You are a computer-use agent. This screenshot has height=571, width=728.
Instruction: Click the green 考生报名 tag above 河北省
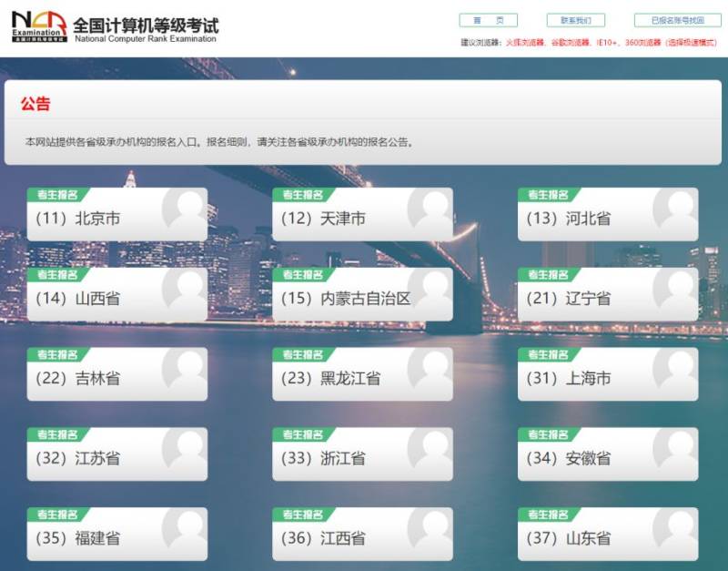point(549,195)
